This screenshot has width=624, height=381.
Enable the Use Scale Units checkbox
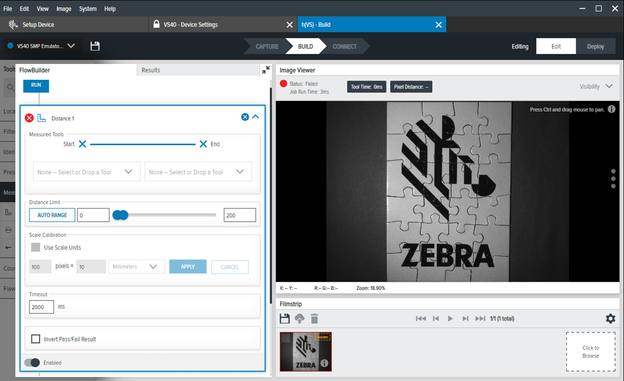(x=35, y=247)
